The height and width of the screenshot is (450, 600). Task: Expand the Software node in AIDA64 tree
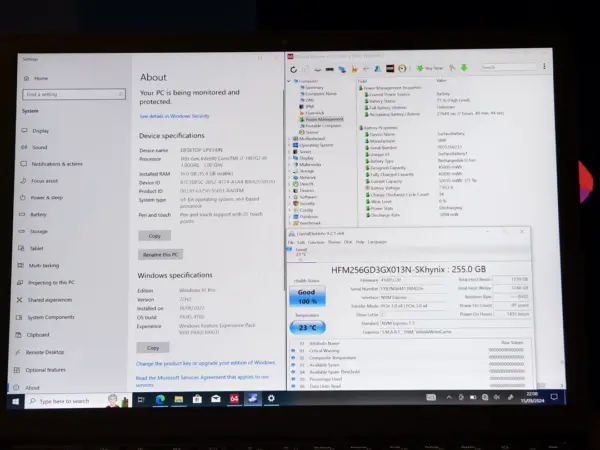(x=289, y=197)
